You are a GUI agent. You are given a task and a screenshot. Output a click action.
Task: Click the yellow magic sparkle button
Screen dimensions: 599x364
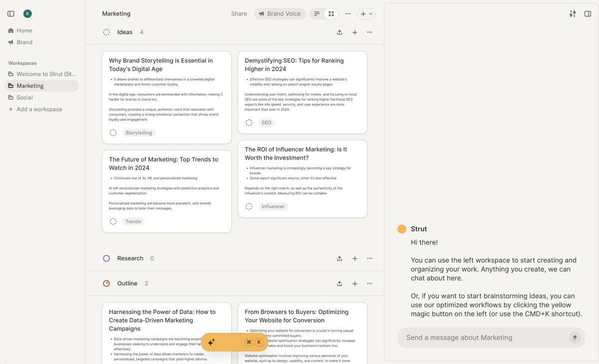pyautogui.click(x=235, y=342)
